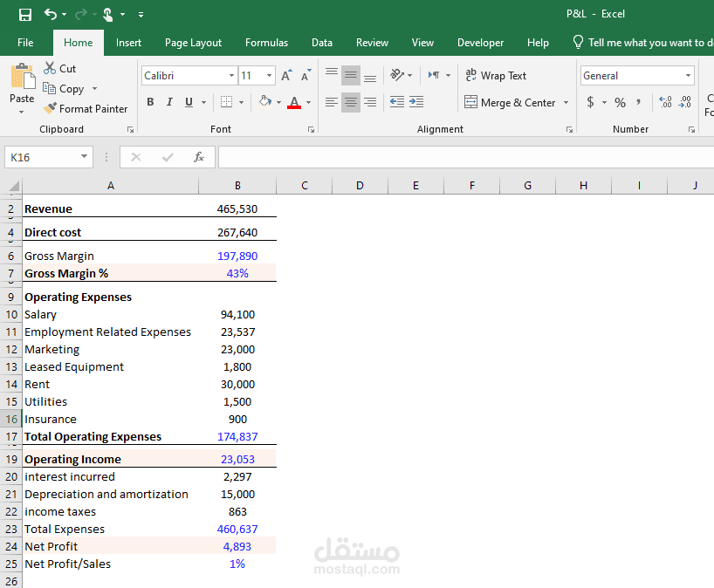This screenshot has height=588, width=714.
Task: Open Merge & Center dropdown arrow
Action: pos(566,102)
